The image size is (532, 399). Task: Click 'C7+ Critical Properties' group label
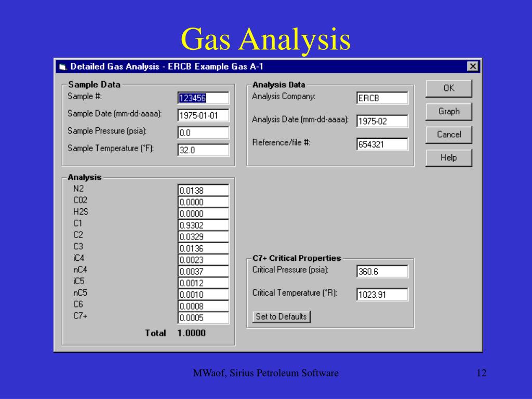click(297, 258)
